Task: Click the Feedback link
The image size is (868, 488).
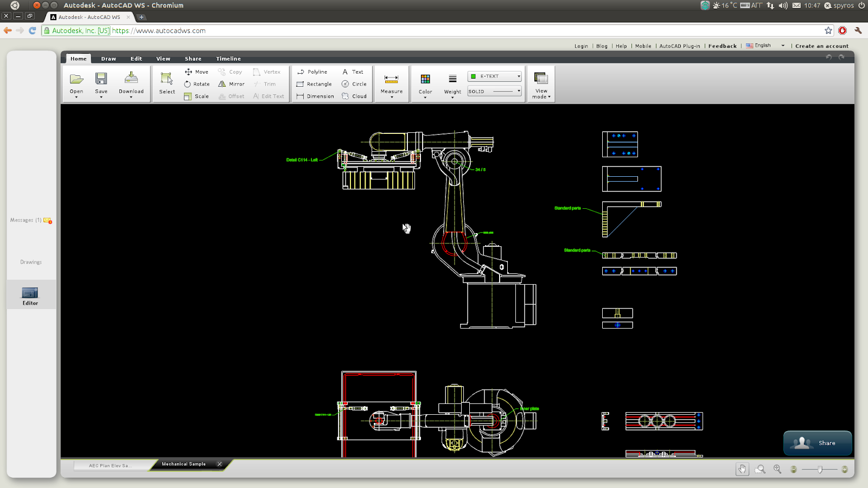Action: [723, 46]
